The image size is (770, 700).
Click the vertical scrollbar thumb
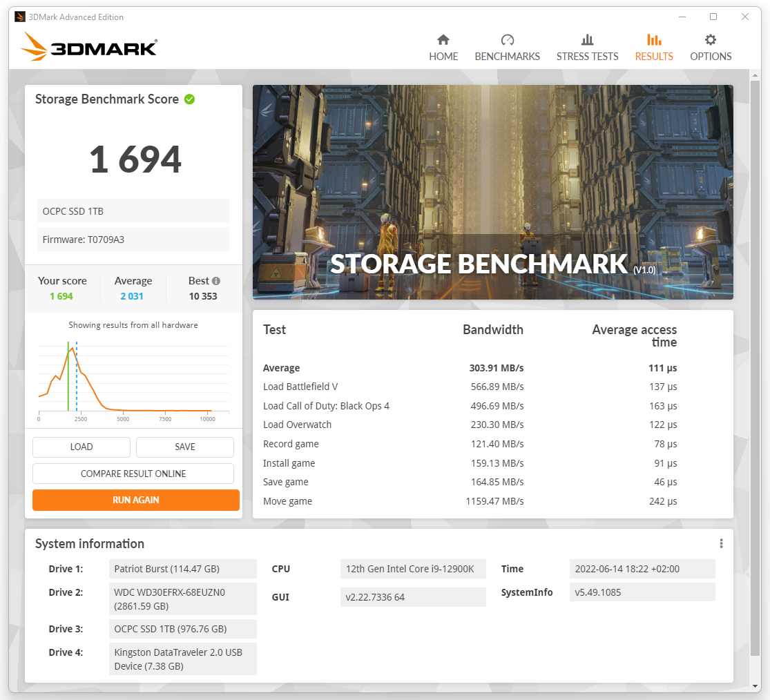(755, 368)
